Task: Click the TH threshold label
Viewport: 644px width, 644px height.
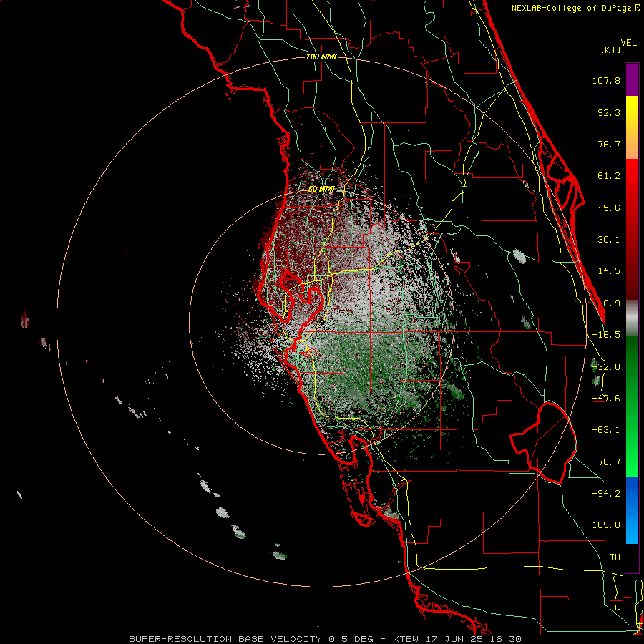Action: [x=615, y=557]
